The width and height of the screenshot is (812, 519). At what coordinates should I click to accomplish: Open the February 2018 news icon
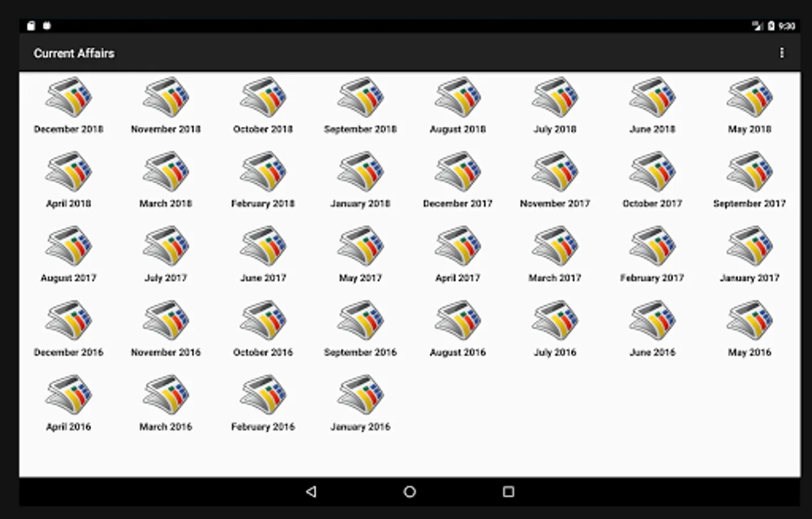coord(263,172)
